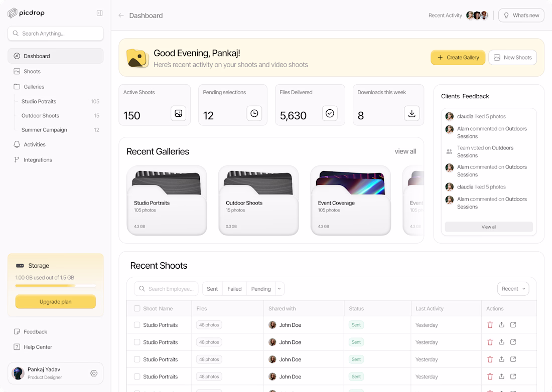Click the storage usage progress bar
The image size is (552, 392).
click(x=55, y=286)
